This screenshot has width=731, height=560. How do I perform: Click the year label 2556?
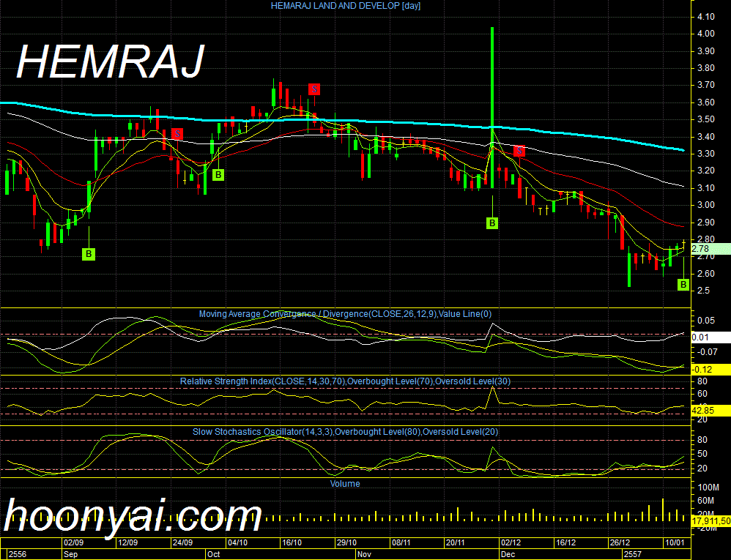click(18, 554)
